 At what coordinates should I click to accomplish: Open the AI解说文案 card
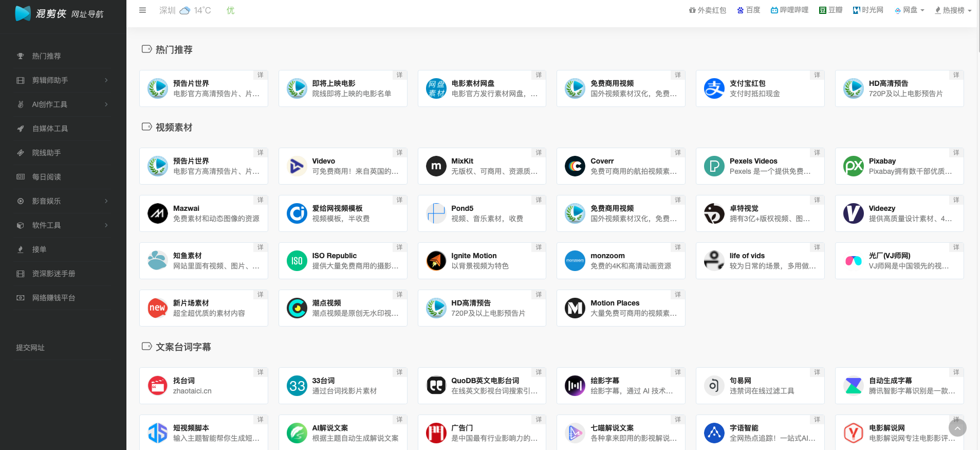[343, 433]
